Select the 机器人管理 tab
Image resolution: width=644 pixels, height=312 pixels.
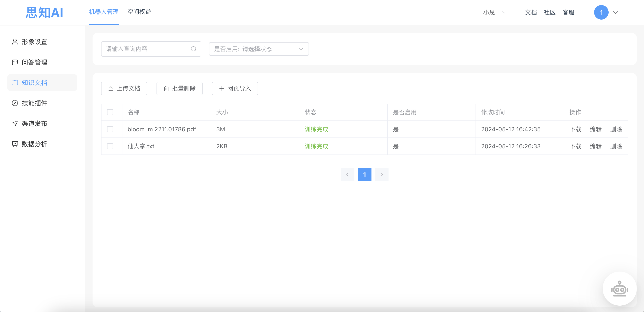click(x=104, y=12)
